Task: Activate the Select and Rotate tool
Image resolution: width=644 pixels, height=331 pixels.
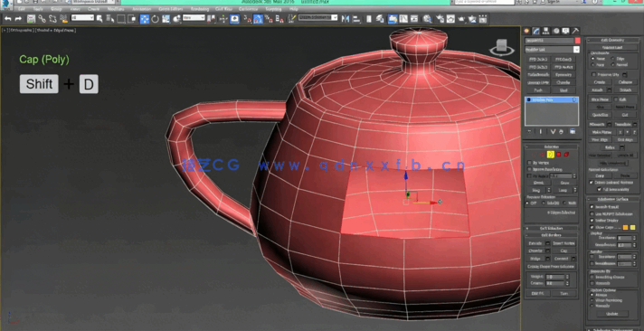Action: (x=156, y=19)
